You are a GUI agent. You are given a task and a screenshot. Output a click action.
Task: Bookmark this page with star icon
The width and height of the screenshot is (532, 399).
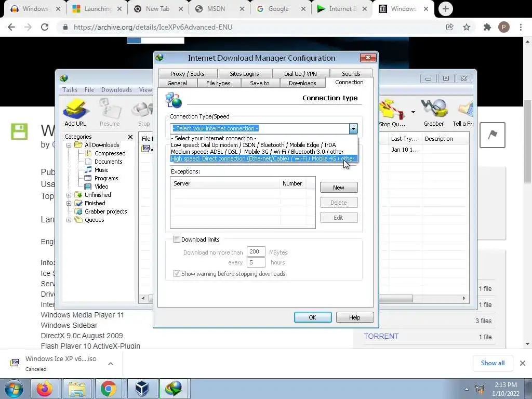(467, 27)
